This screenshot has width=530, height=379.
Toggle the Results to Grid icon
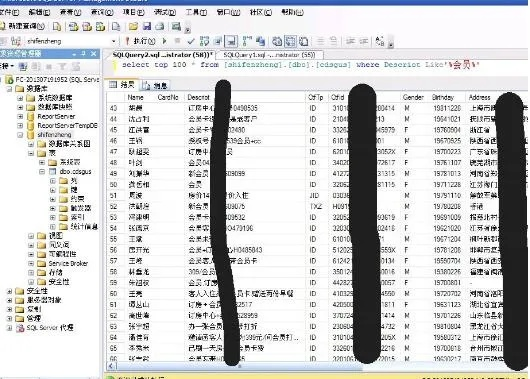coord(290,41)
